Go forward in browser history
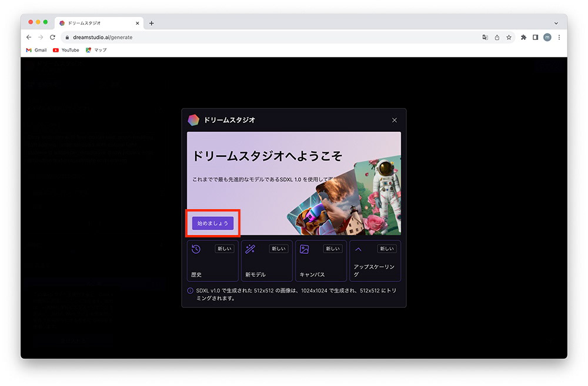The width and height of the screenshot is (588, 386). (41, 37)
